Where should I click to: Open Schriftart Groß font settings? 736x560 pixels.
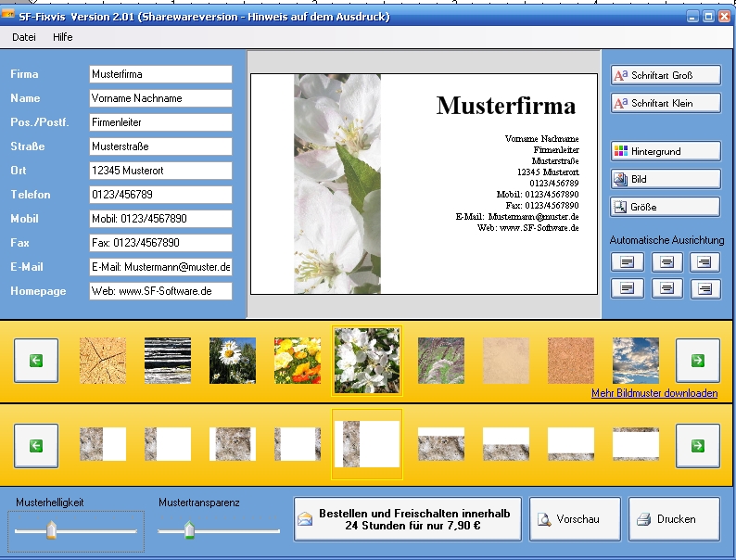pos(666,75)
